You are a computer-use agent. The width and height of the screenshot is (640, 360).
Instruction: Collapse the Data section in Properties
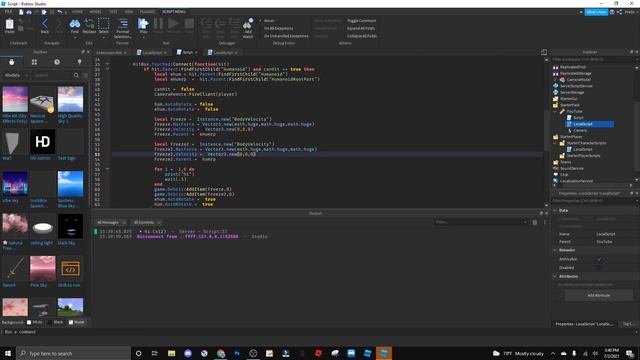pyautogui.click(x=555, y=211)
